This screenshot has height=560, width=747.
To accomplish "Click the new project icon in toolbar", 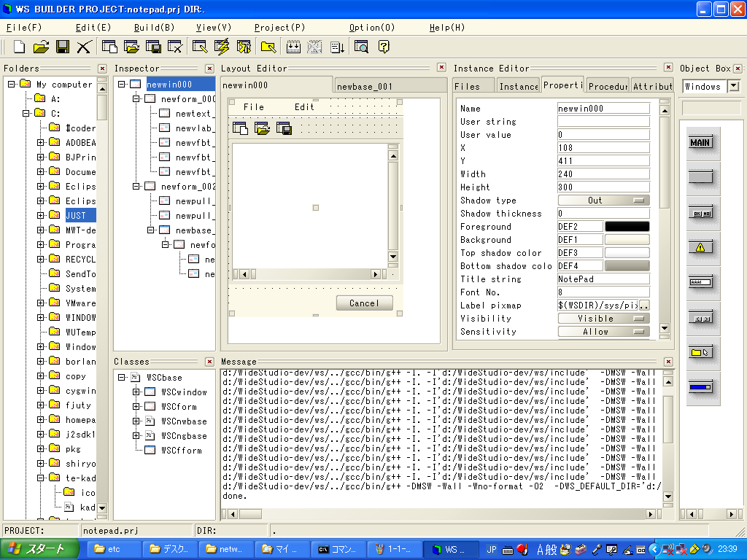I will click(x=20, y=47).
